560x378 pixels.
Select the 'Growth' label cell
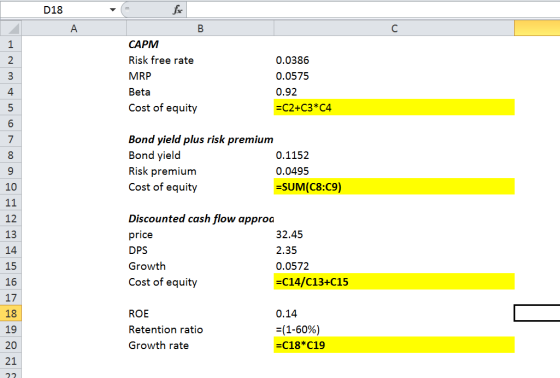[200, 266]
